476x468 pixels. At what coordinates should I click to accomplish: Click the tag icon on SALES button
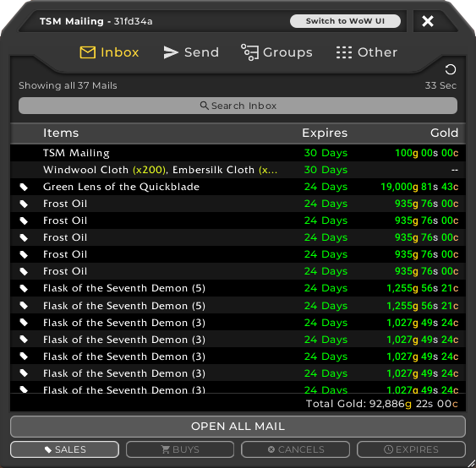(48, 449)
